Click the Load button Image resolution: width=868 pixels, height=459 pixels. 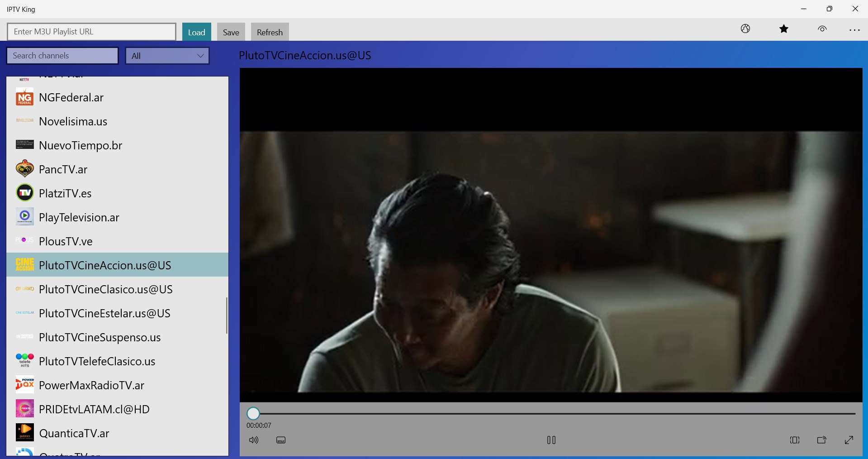pos(196,32)
